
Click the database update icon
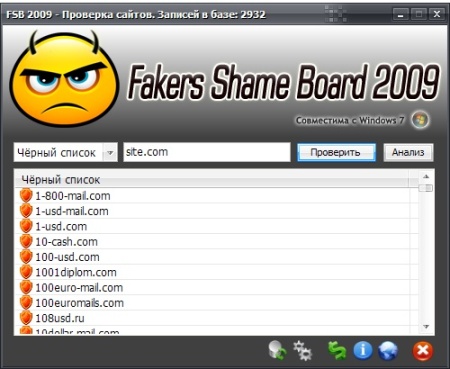click(x=277, y=350)
